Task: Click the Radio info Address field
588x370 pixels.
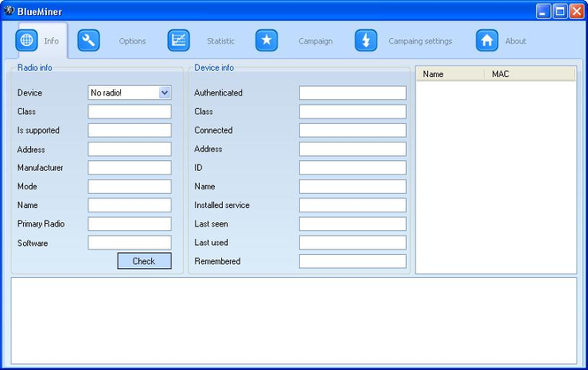Action: [x=129, y=149]
